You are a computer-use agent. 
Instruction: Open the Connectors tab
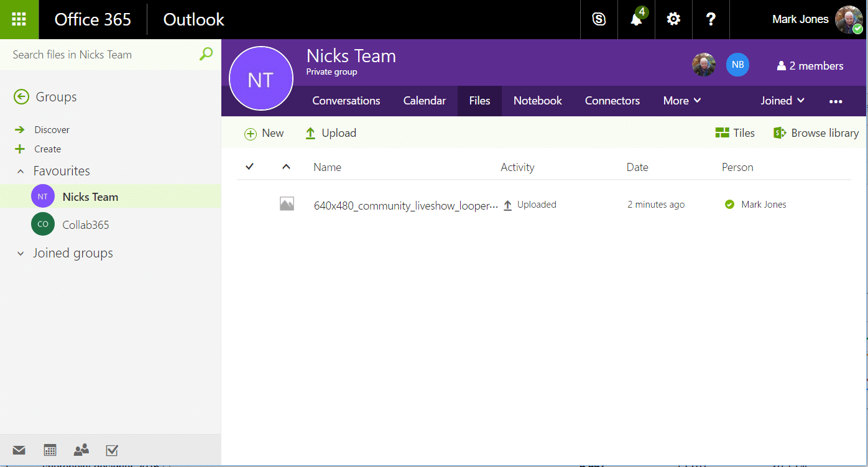(612, 101)
